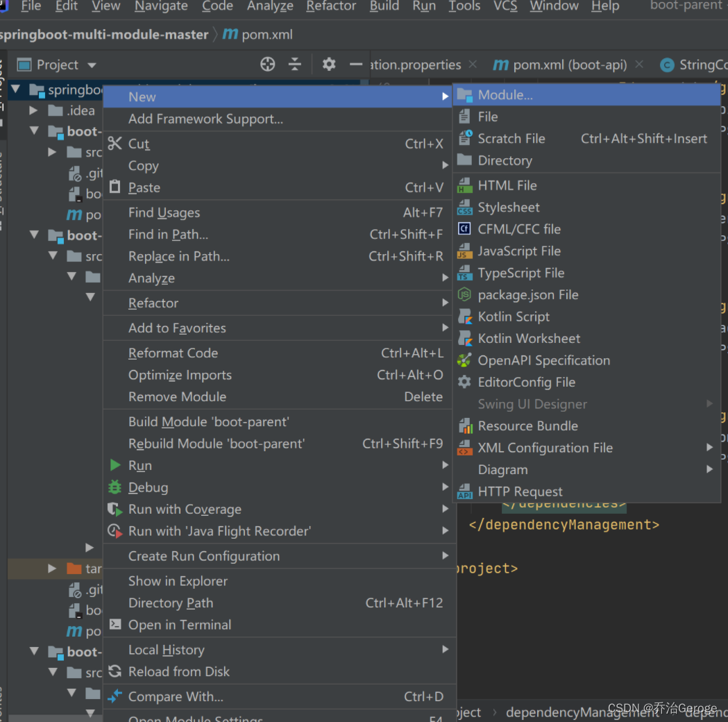Hide the Project panel with minus icon
Viewport: 728px width, 722px height.
(355, 64)
